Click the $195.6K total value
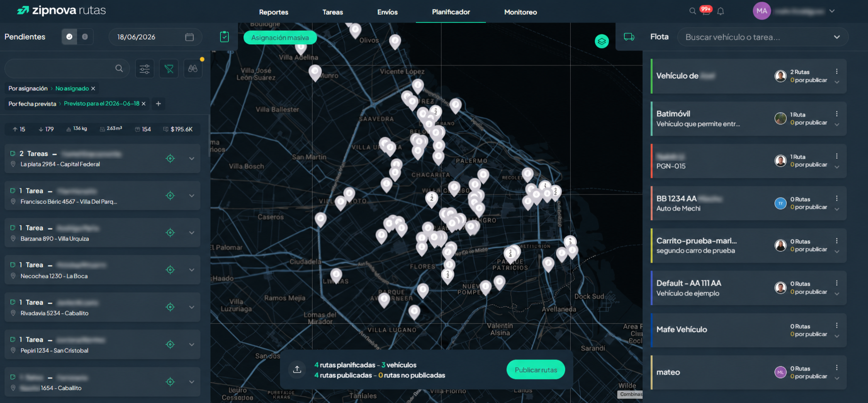Screen dimensions: 868x403 pyautogui.click(x=178, y=129)
